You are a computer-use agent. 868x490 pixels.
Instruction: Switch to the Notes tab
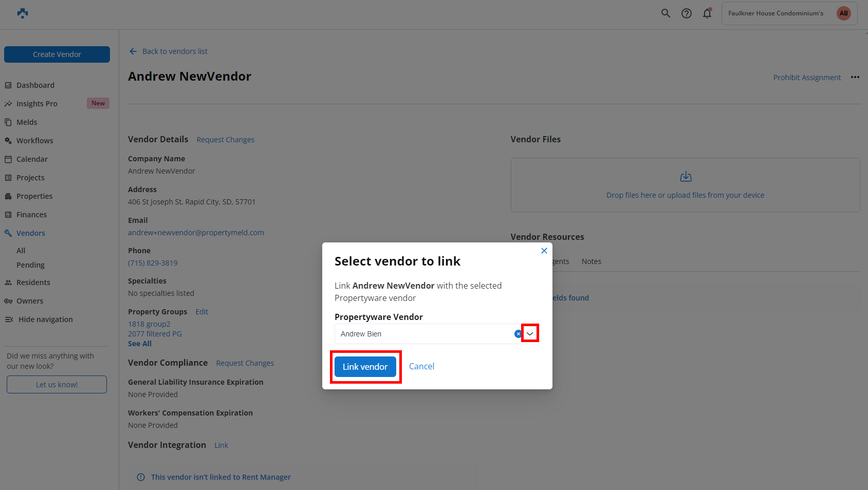[591, 261]
